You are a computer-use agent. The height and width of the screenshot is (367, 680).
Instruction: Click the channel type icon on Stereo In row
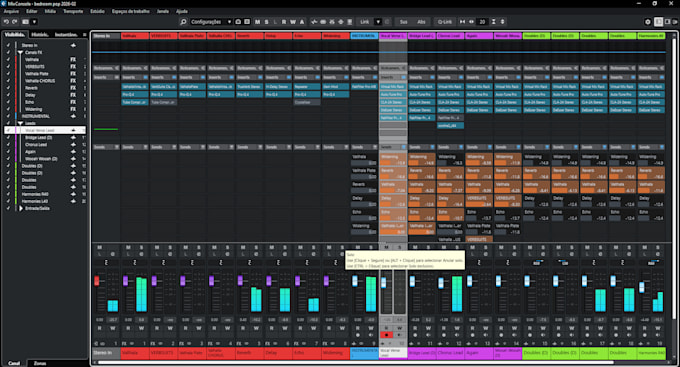click(x=73, y=45)
